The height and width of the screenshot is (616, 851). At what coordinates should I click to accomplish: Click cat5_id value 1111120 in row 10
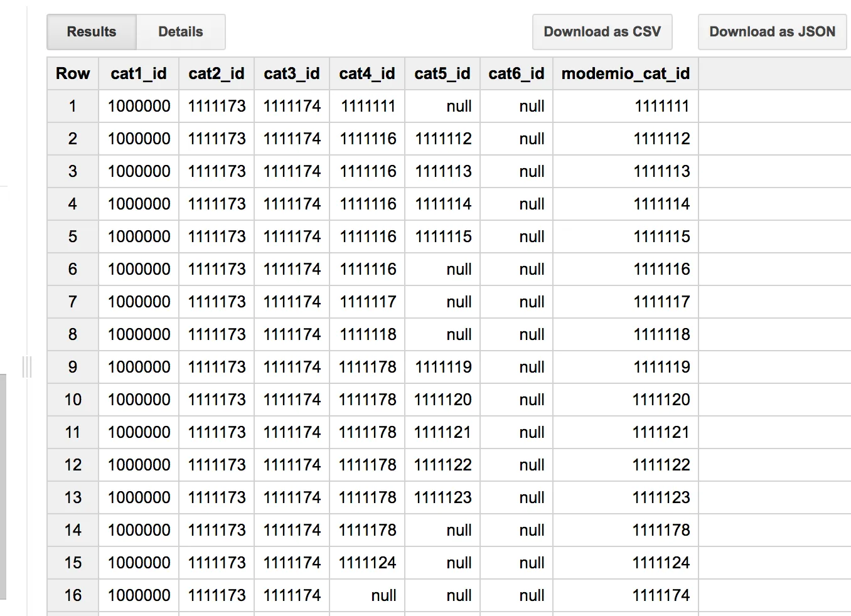[x=442, y=400]
